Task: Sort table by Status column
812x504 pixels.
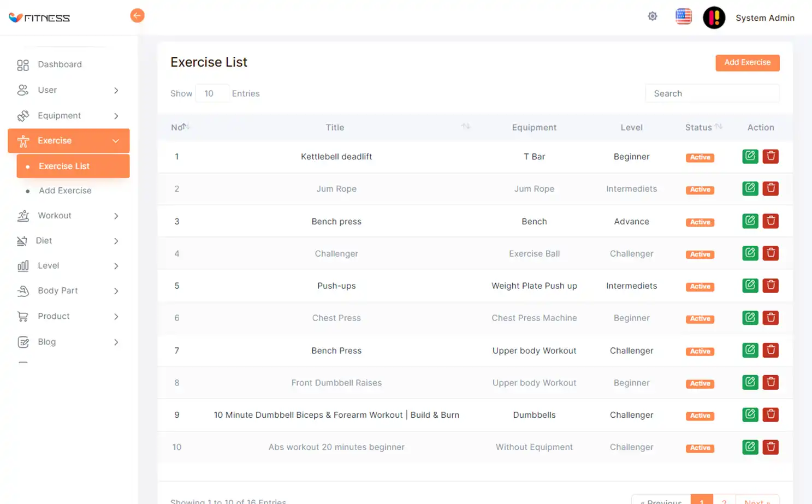Action: click(x=719, y=127)
